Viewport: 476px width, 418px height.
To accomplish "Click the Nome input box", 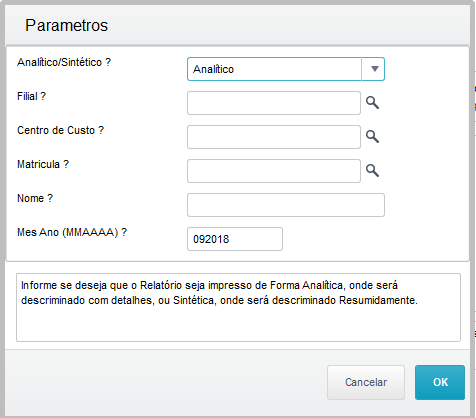I will (286, 205).
